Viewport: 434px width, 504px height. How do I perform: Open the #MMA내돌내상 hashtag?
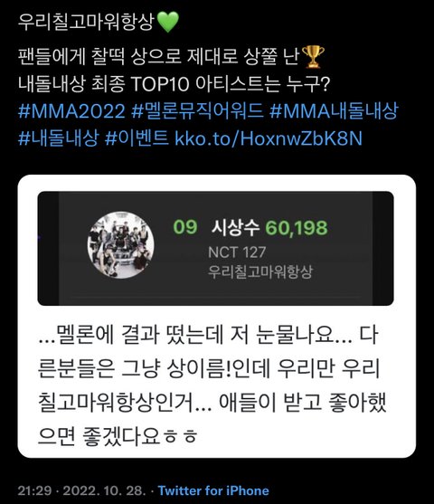click(335, 111)
